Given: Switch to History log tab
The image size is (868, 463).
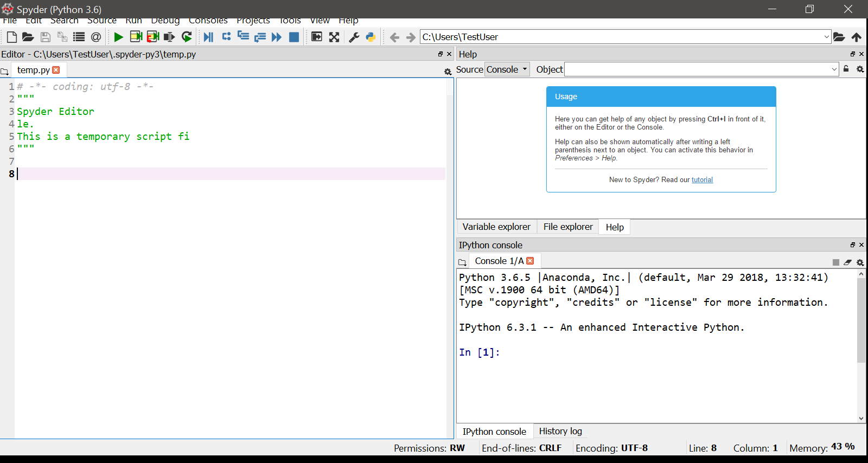Looking at the screenshot, I should [x=560, y=431].
